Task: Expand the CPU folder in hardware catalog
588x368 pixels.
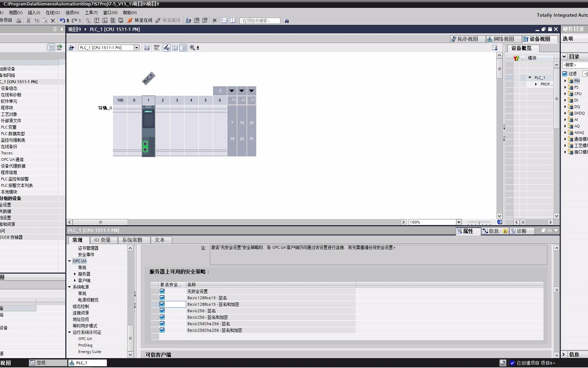Action: (565, 94)
